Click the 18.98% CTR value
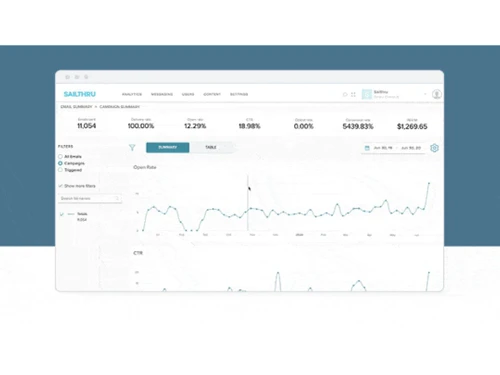The width and height of the screenshot is (500, 375). pos(249,126)
